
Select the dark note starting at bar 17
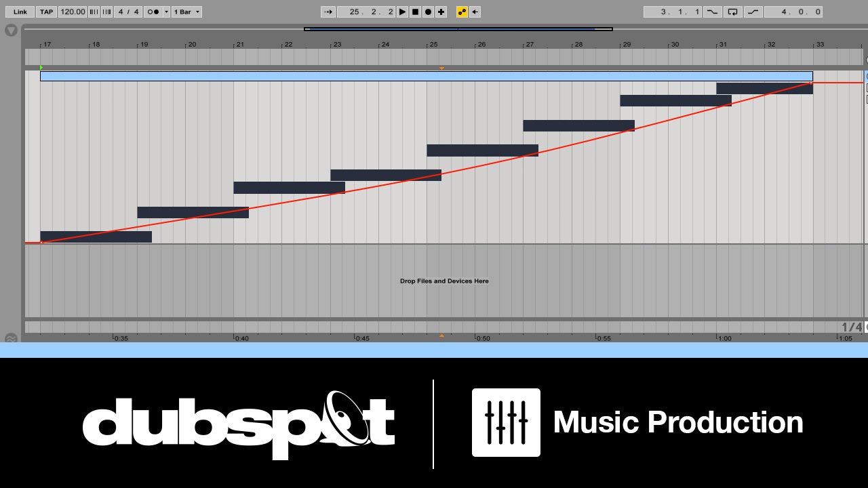(96, 237)
